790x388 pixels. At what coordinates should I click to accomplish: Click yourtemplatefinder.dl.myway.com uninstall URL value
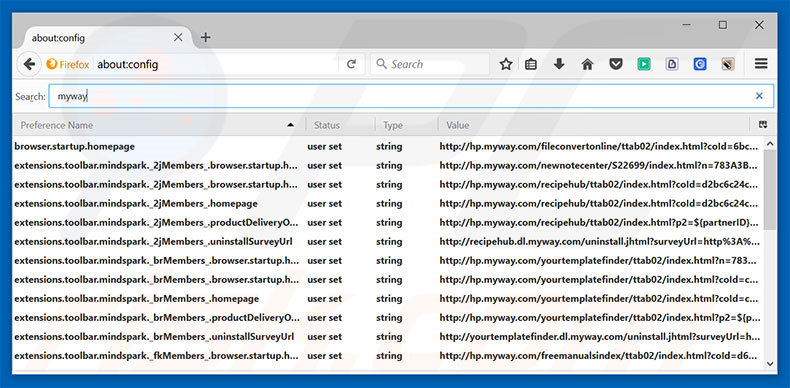600,337
